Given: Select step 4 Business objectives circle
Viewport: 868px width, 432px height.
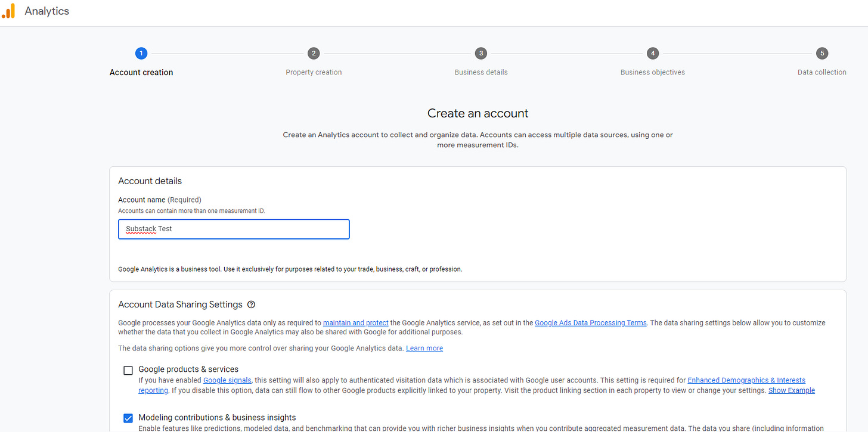Looking at the screenshot, I should coord(653,53).
